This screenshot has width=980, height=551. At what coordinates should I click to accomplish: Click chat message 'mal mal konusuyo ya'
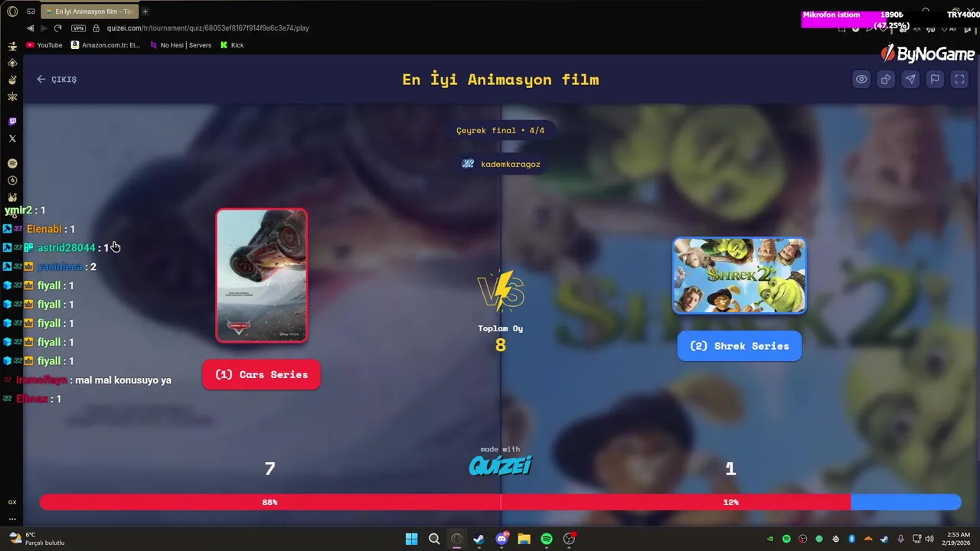click(x=123, y=380)
